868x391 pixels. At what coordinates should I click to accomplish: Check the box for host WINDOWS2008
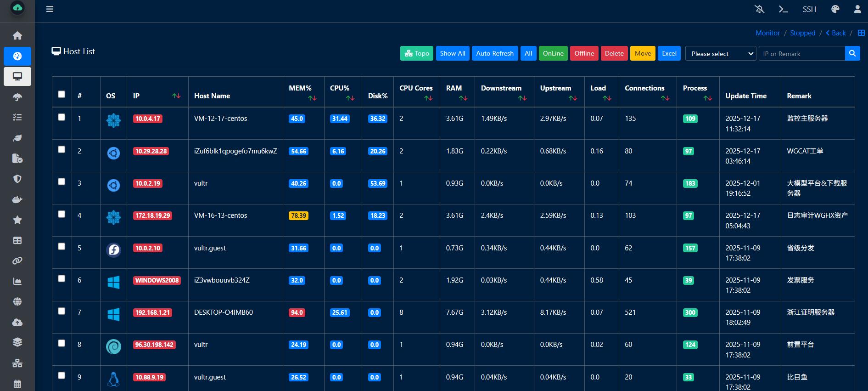click(62, 278)
